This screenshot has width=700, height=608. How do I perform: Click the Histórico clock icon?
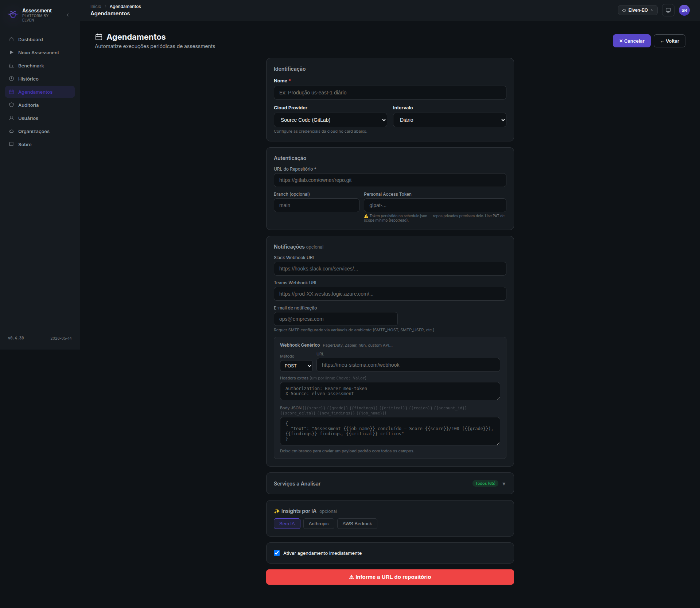[x=11, y=79]
